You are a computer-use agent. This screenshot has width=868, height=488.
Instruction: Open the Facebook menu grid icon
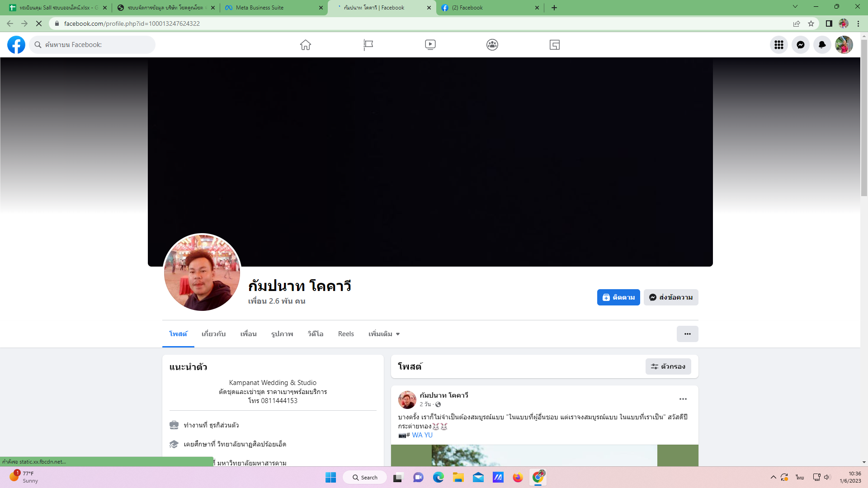click(x=778, y=45)
